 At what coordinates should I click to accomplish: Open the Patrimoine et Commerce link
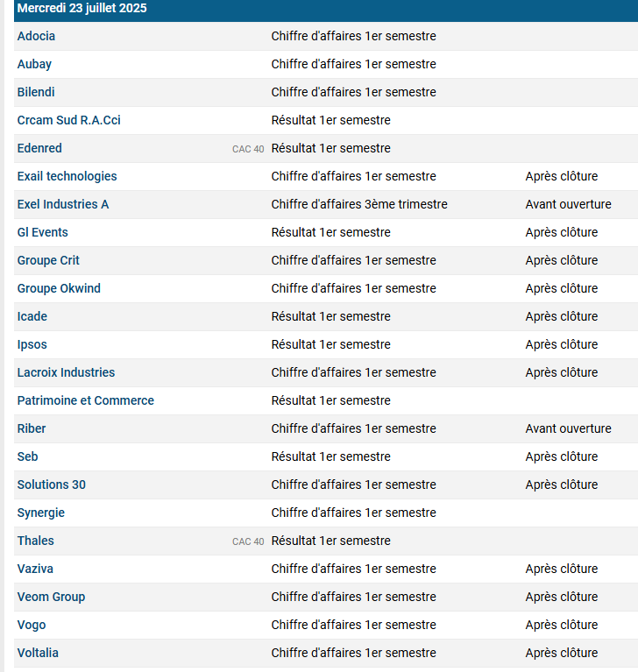click(x=85, y=400)
